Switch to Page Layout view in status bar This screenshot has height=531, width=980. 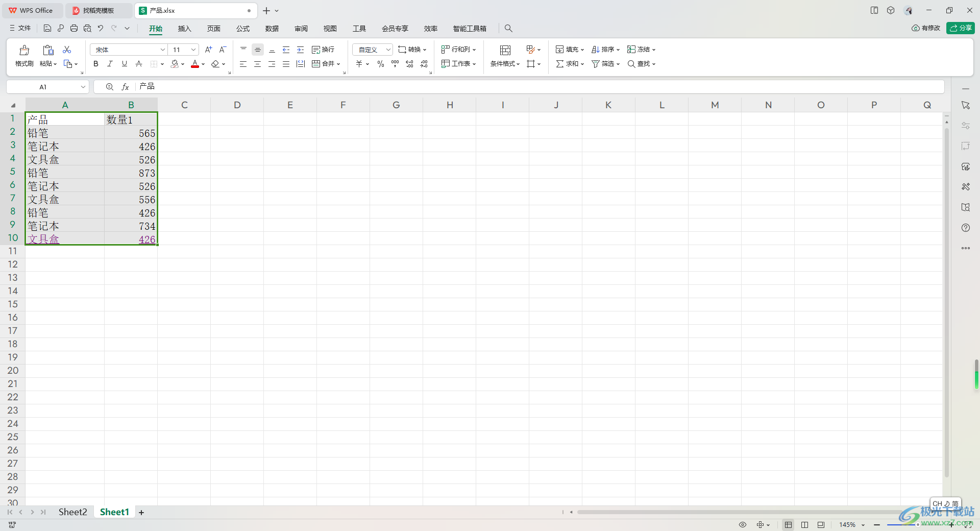(x=805, y=525)
